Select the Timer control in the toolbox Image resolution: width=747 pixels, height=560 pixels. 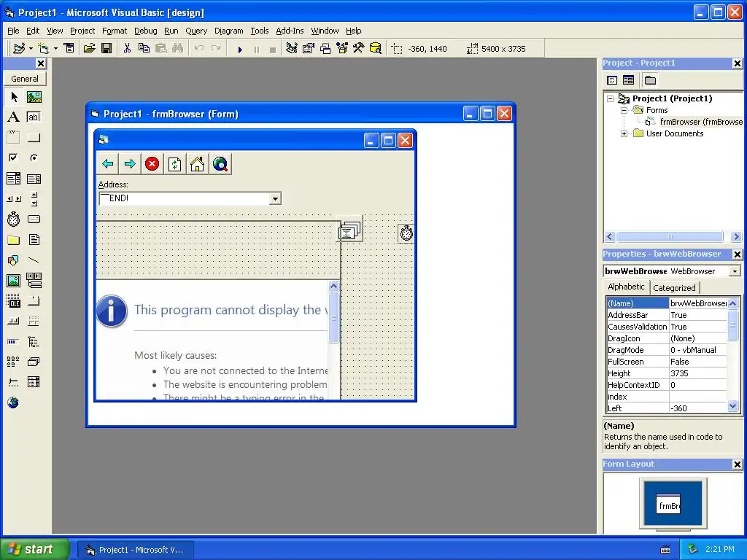click(14, 219)
